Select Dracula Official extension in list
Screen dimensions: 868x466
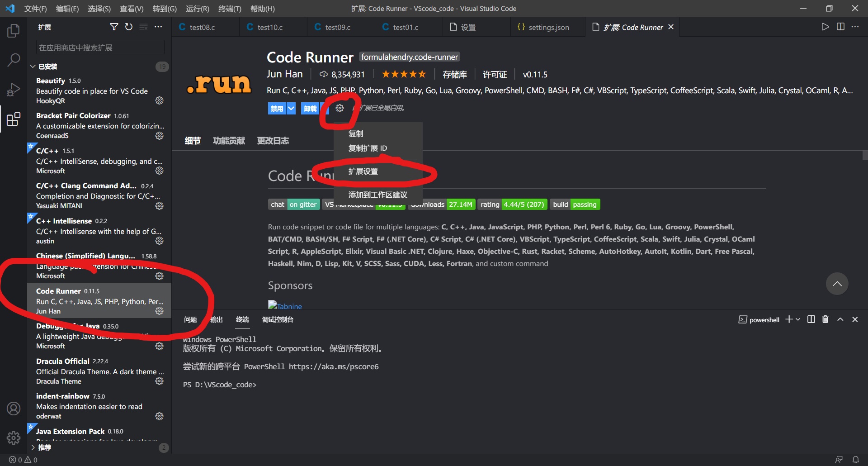click(x=99, y=371)
